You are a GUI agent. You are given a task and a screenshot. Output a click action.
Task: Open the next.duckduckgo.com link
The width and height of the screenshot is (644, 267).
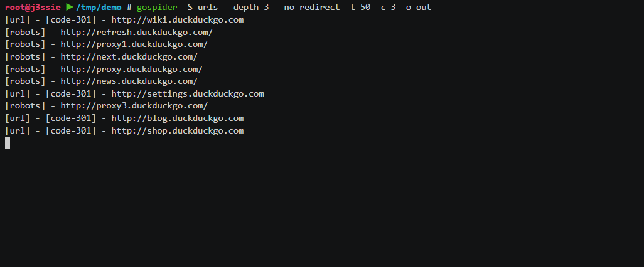point(129,56)
